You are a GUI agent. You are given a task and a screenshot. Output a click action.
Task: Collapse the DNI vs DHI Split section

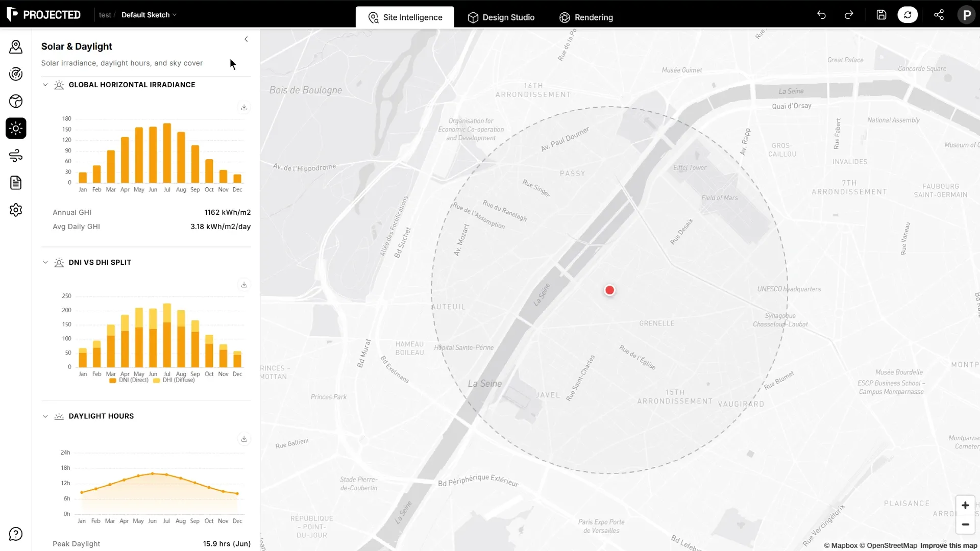point(45,262)
